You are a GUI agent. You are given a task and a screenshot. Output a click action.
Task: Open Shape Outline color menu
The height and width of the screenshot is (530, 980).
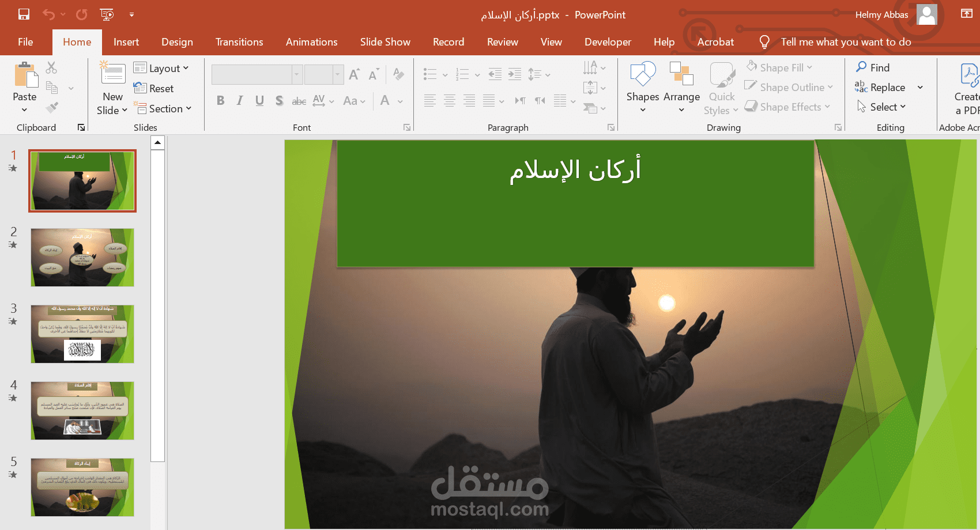tap(789, 87)
